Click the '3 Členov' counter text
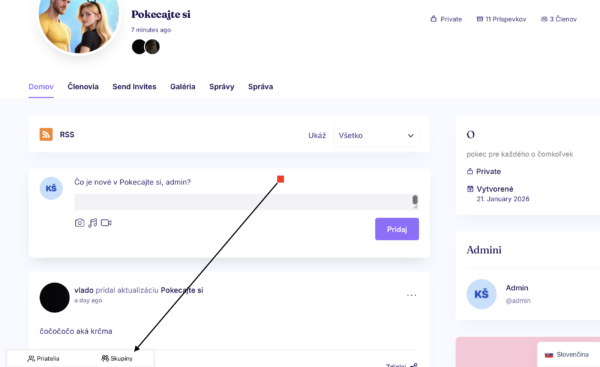Viewport: 600px width, 367px height. pos(563,19)
